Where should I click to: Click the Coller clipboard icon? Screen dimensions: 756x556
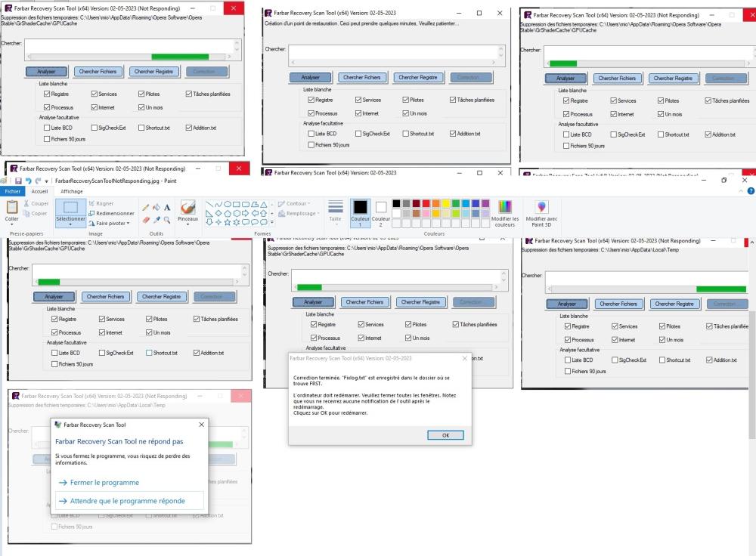(11, 207)
